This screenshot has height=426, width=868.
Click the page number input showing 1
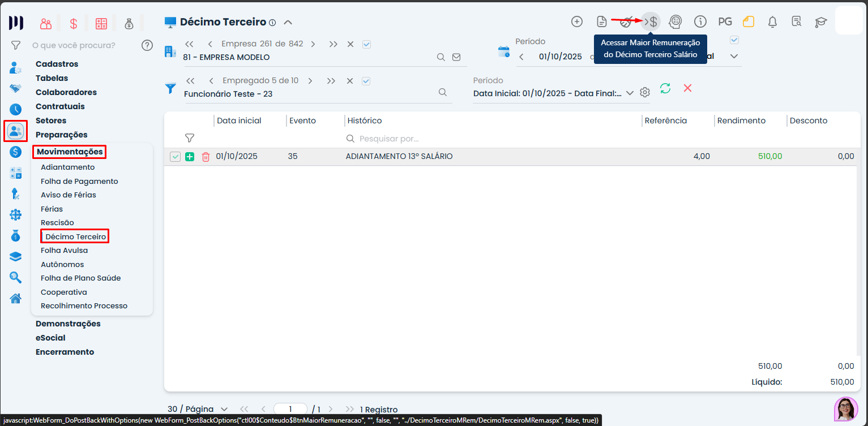[x=290, y=409]
